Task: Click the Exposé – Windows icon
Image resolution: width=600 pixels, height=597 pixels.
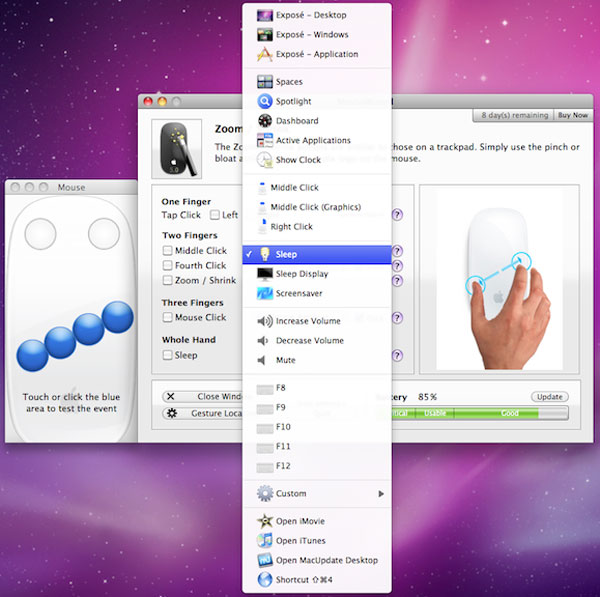Action: (264, 35)
